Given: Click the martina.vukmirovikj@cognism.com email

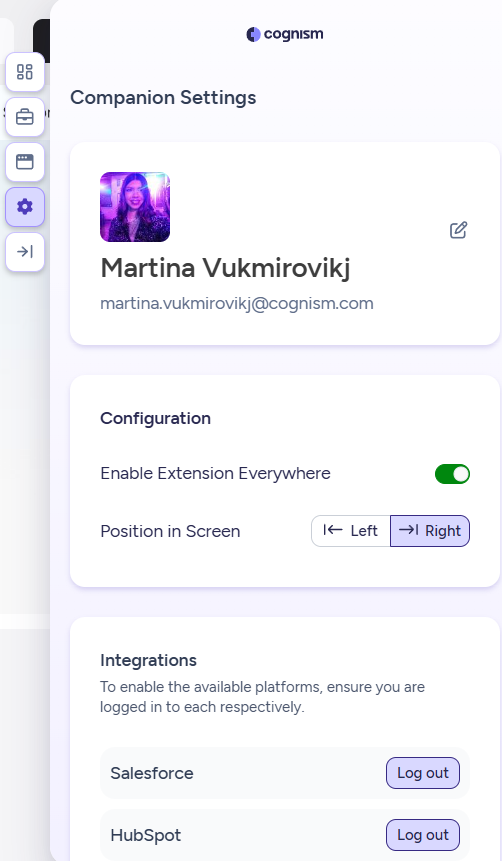Looking at the screenshot, I should tap(237, 304).
